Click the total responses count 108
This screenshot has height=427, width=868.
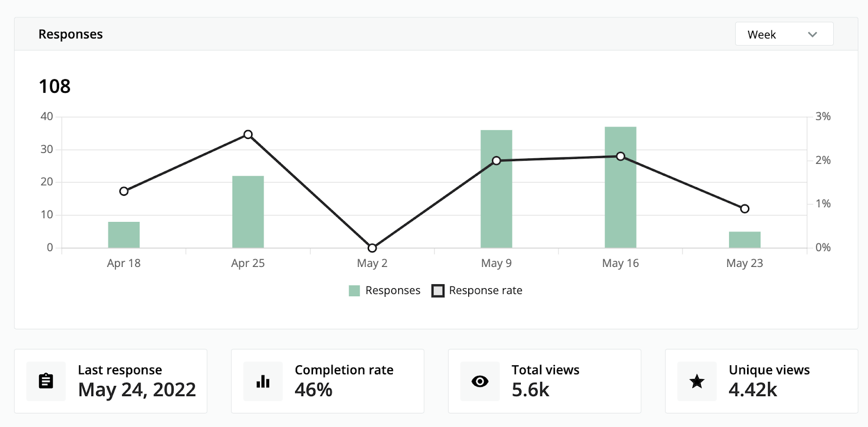tap(55, 86)
